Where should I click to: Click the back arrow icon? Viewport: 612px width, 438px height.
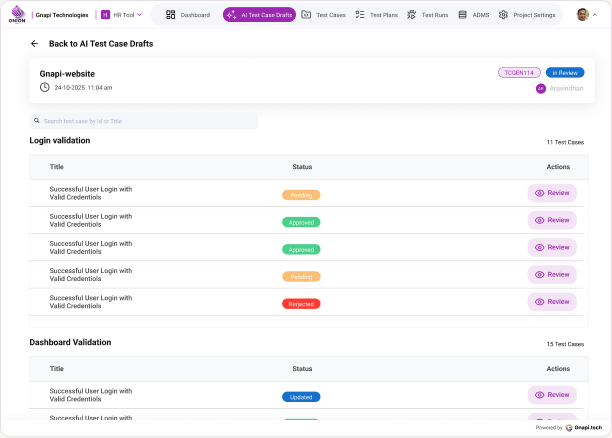coord(34,44)
